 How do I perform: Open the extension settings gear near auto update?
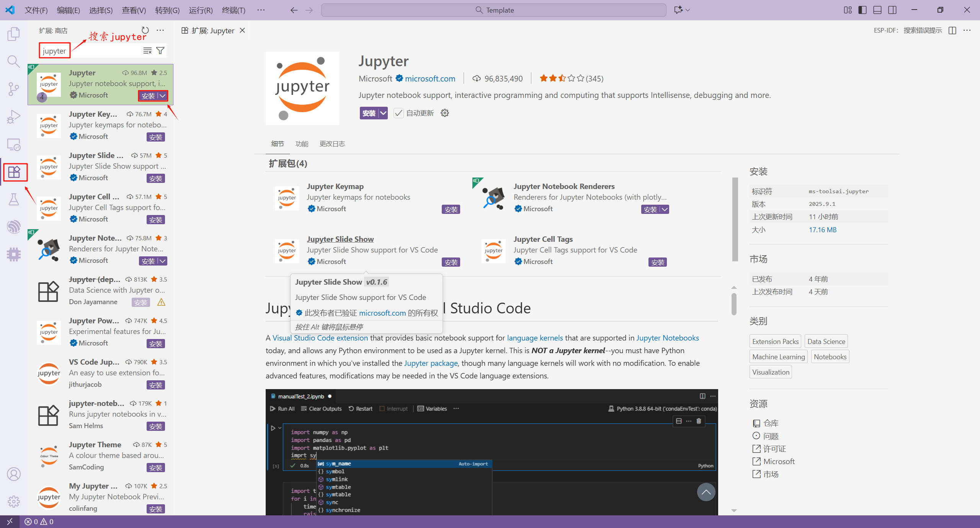point(444,113)
